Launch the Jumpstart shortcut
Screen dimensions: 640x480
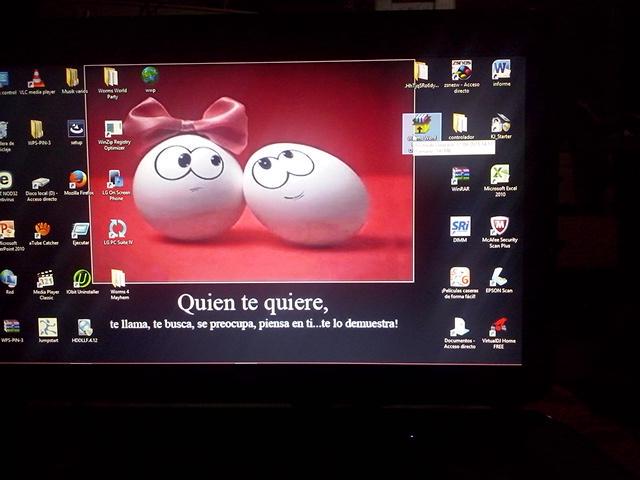tap(48, 330)
